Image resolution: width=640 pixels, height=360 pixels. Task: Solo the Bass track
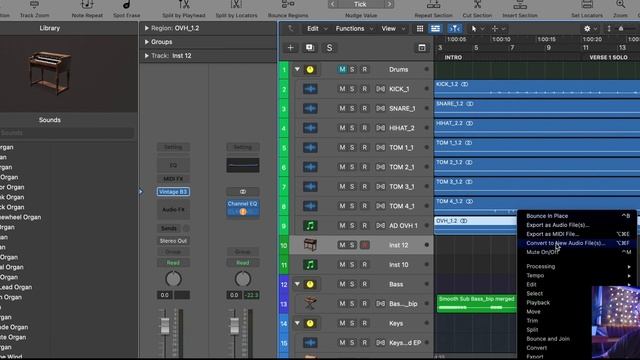pyautogui.click(x=352, y=284)
